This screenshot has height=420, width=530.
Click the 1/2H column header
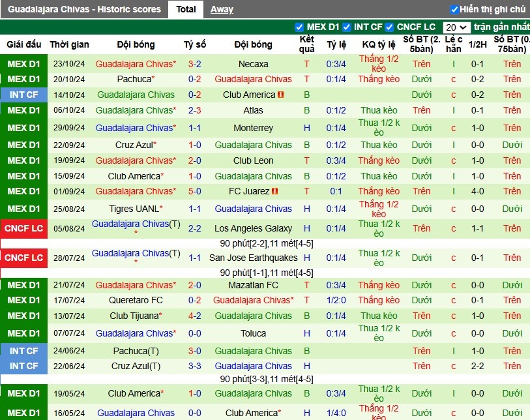pos(477,44)
